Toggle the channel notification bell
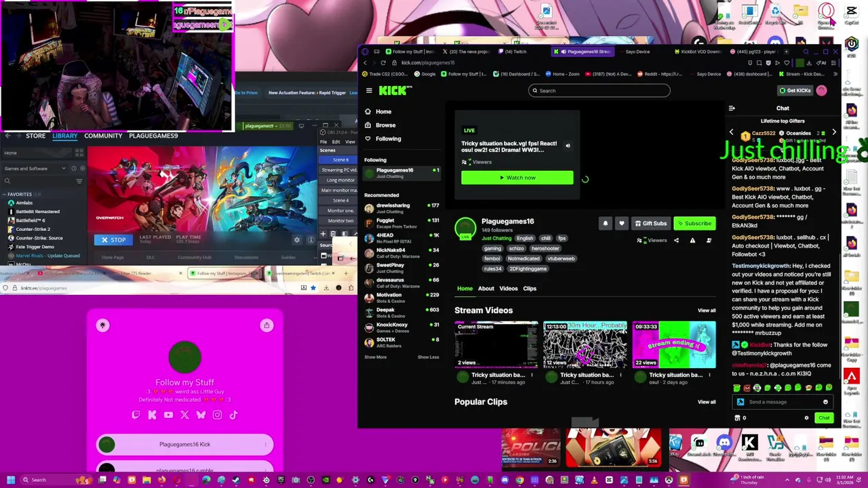868x488 pixels. point(606,224)
